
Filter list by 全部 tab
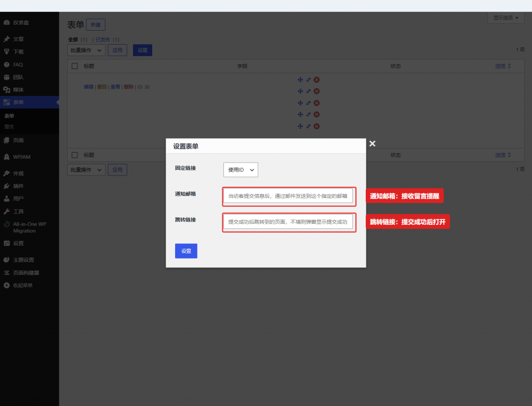coord(73,39)
